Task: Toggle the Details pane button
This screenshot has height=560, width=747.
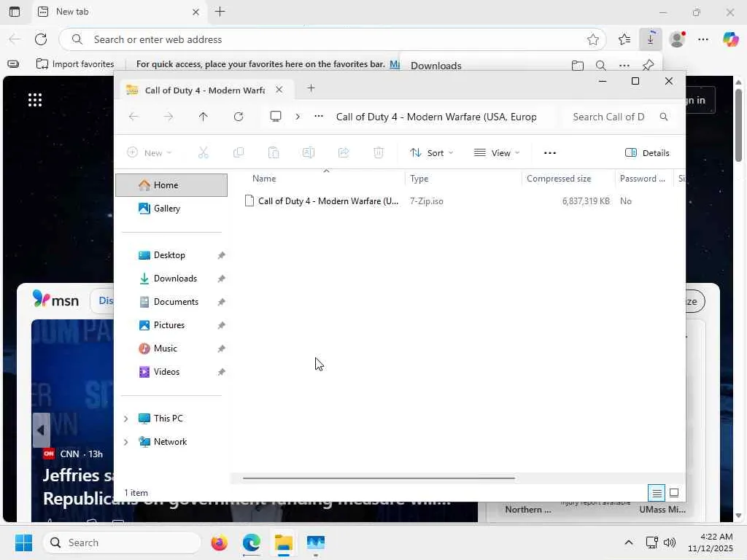Action: (647, 153)
